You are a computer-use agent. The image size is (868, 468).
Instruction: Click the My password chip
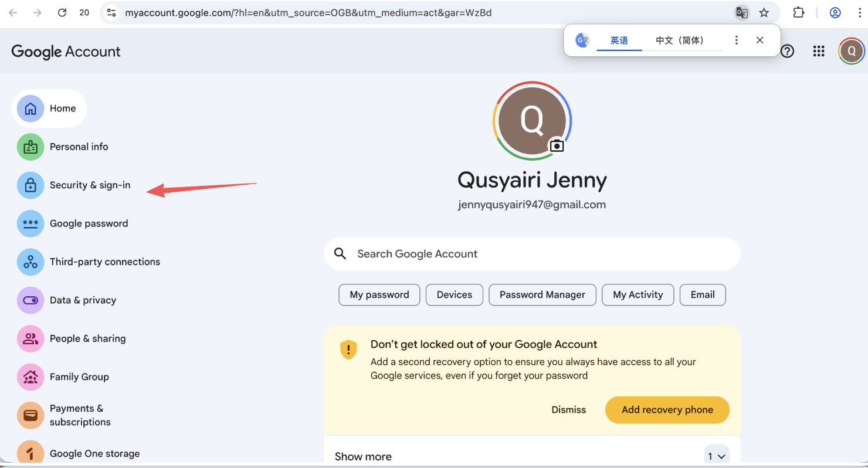point(379,295)
